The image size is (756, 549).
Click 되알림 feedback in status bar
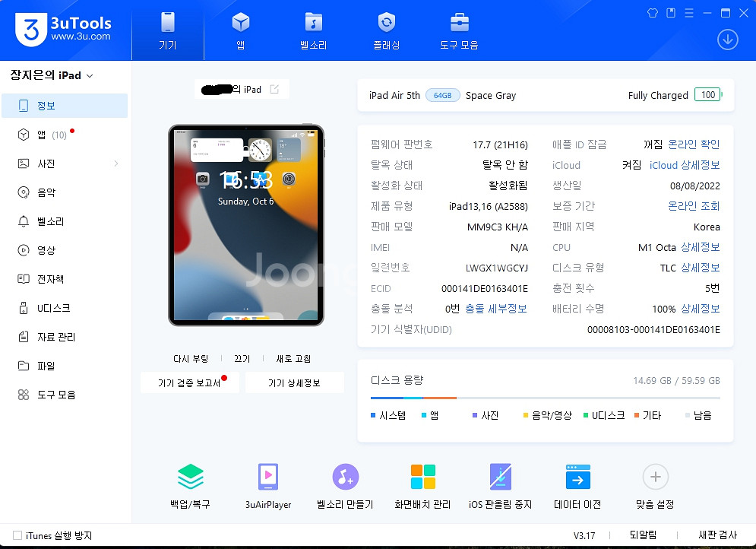coord(644,535)
